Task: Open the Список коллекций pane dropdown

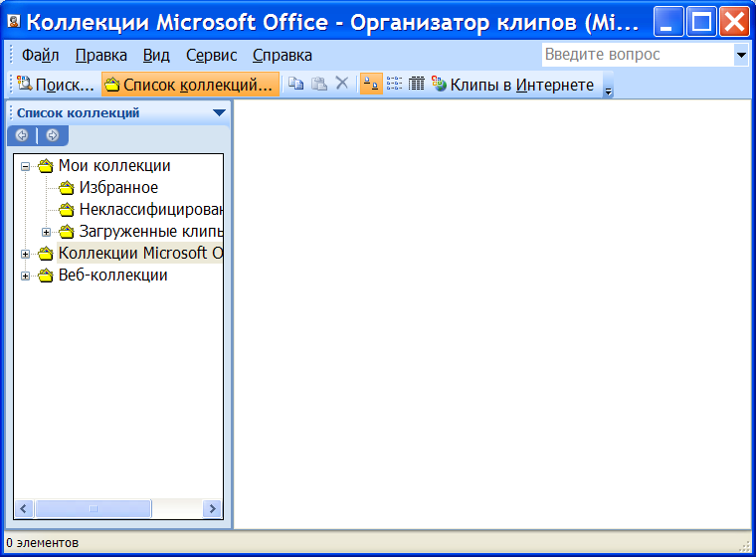Action: [x=219, y=112]
